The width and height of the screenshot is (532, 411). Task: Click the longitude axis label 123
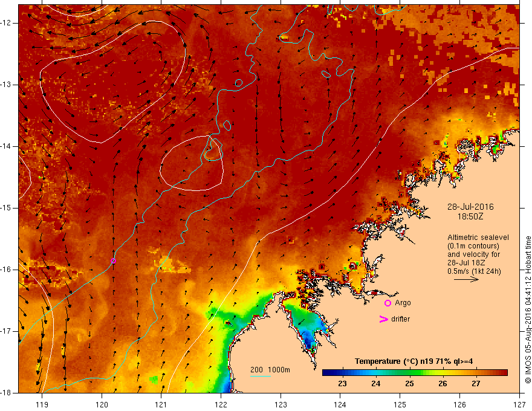(281, 404)
